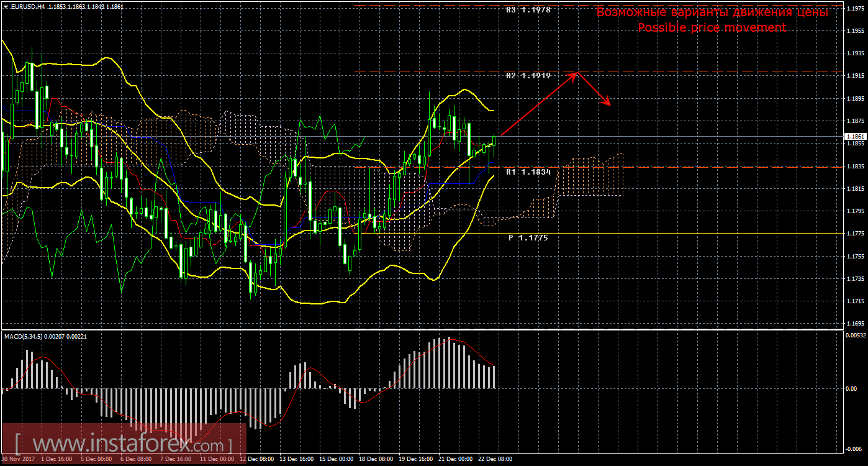Click the chart menu triangle beside EURUSD,H4
The width and height of the screenshot is (868, 466).
point(5,7)
